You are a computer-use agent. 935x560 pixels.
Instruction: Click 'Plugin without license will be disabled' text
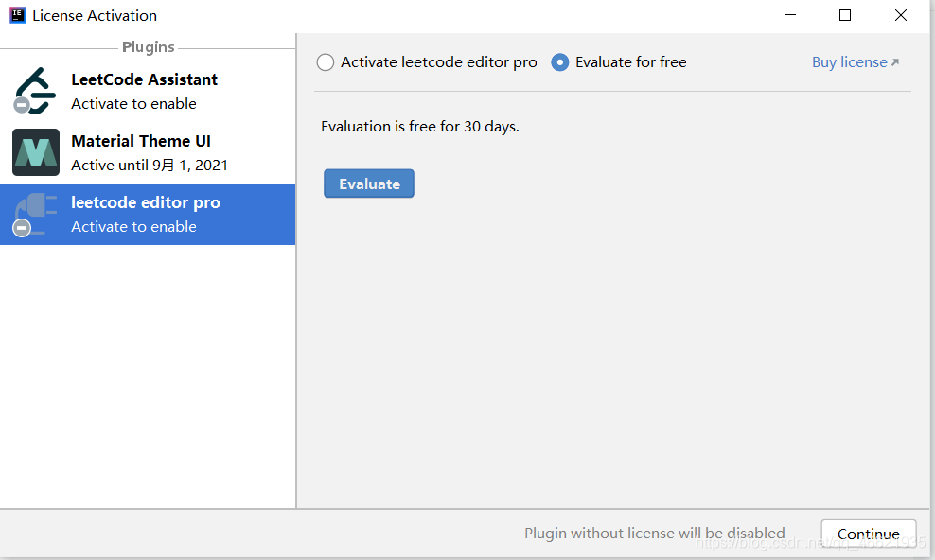coord(654,533)
